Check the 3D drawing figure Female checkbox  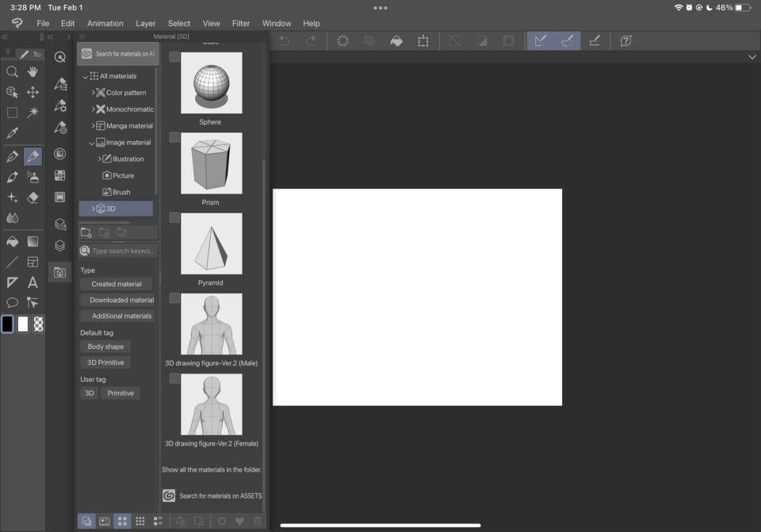pyautogui.click(x=174, y=379)
